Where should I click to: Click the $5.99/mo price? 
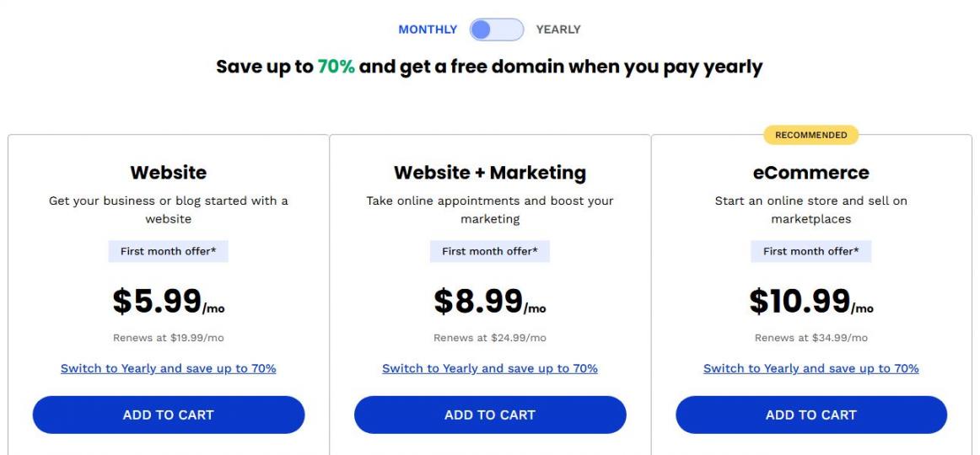(x=169, y=302)
